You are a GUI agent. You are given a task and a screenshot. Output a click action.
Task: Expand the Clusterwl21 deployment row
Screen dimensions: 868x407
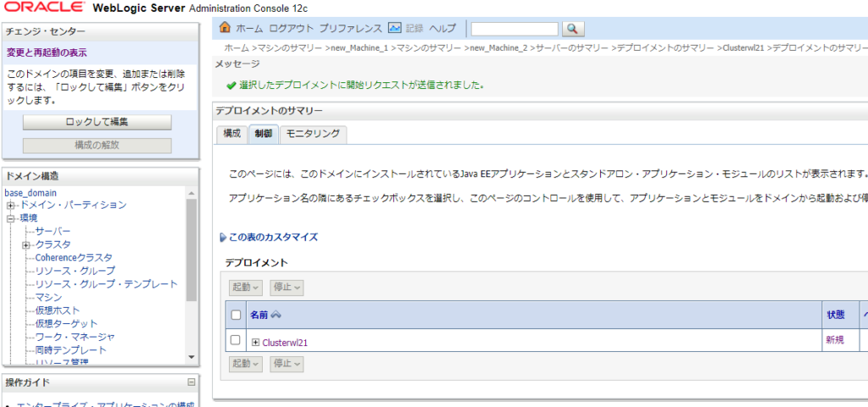(255, 342)
